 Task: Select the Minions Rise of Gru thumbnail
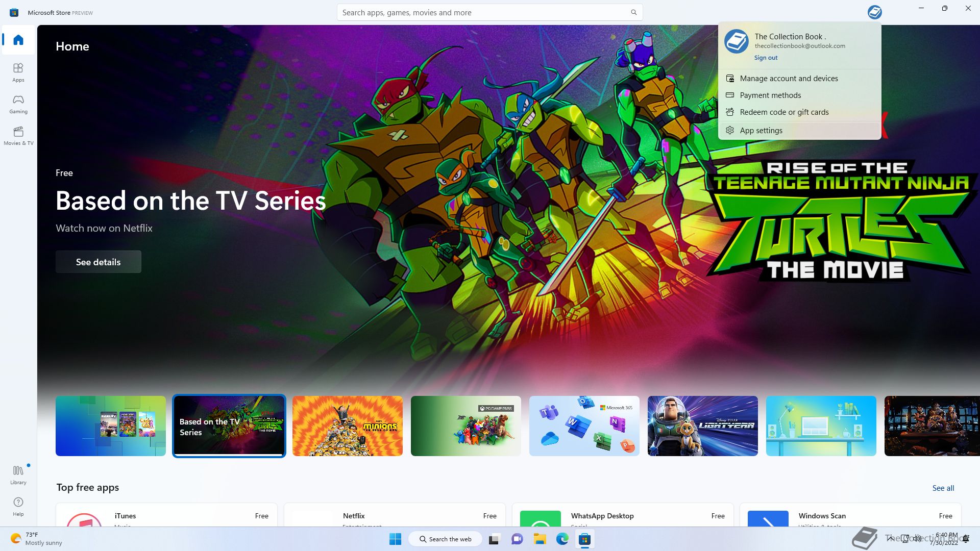click(348, 426)
